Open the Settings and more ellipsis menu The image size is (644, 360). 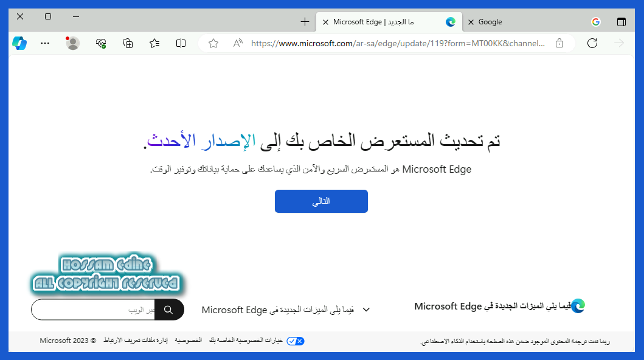(45, 43)
